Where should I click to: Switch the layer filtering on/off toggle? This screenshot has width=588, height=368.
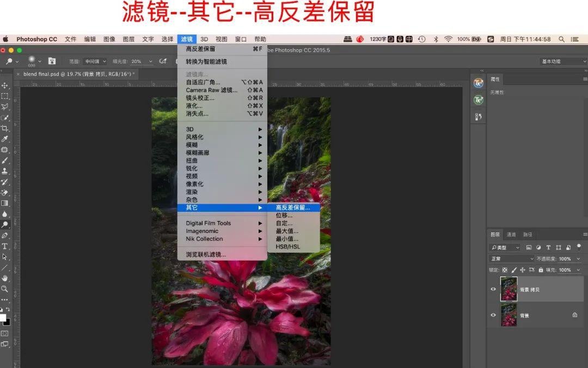(579, 247)
